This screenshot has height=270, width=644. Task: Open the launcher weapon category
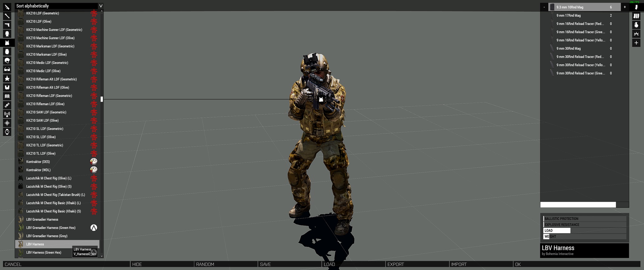(x=7, y=16)
